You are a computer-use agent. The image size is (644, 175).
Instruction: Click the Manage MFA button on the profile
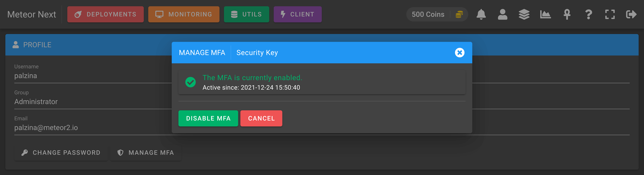pos(146,153)
